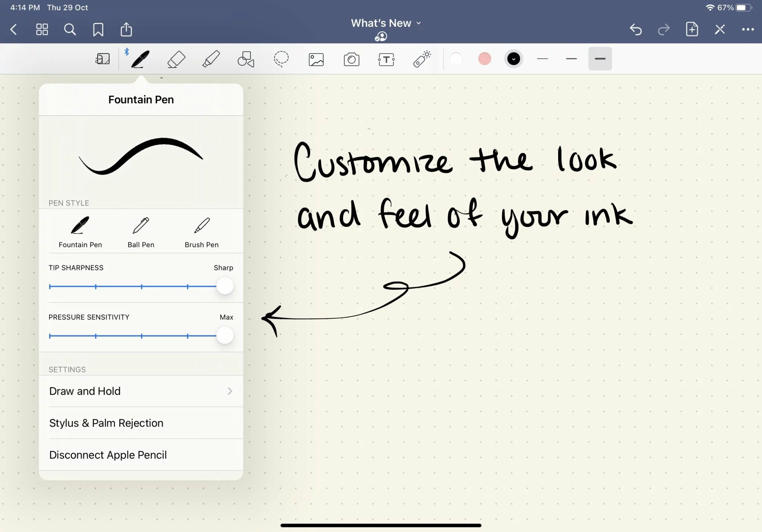Screen dimensions: 762x532
Task: Undo the last action
Action: (x=636, y=29)
